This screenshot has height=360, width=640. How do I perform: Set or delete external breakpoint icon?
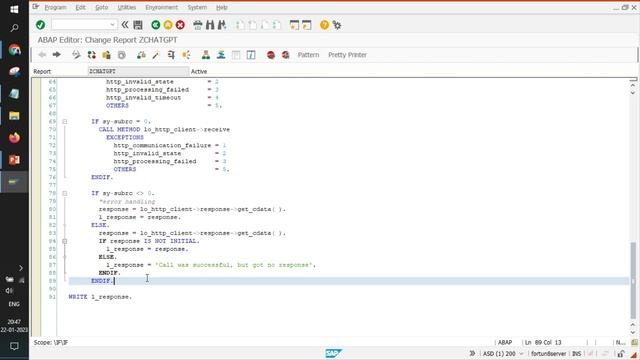click(285, 55)
